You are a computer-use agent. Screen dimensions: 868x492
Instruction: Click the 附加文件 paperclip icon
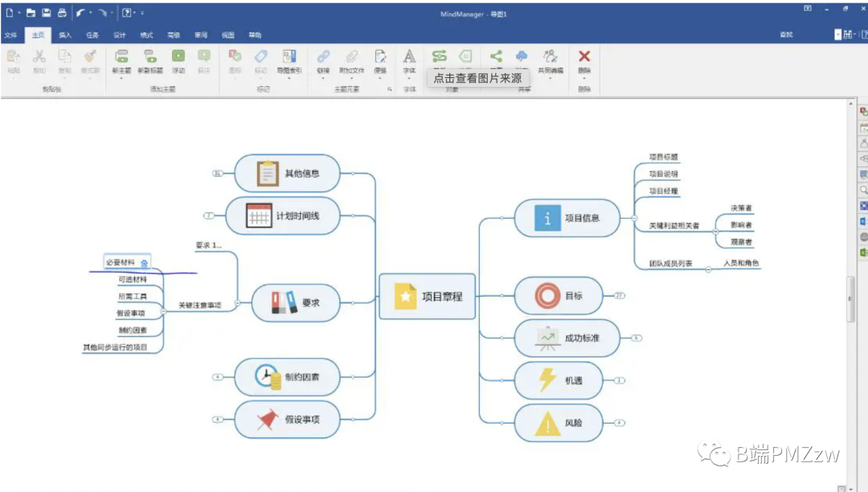click(x=351, y=57)
